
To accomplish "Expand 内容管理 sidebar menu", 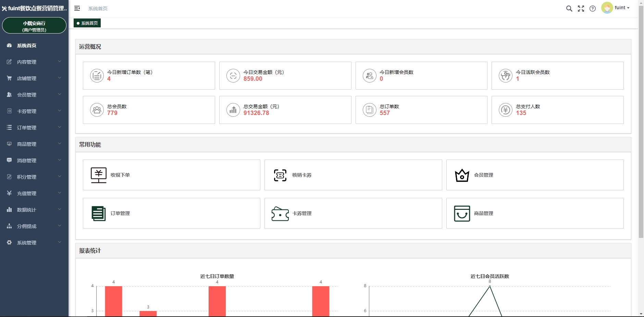I will click(x=34, y=62).
